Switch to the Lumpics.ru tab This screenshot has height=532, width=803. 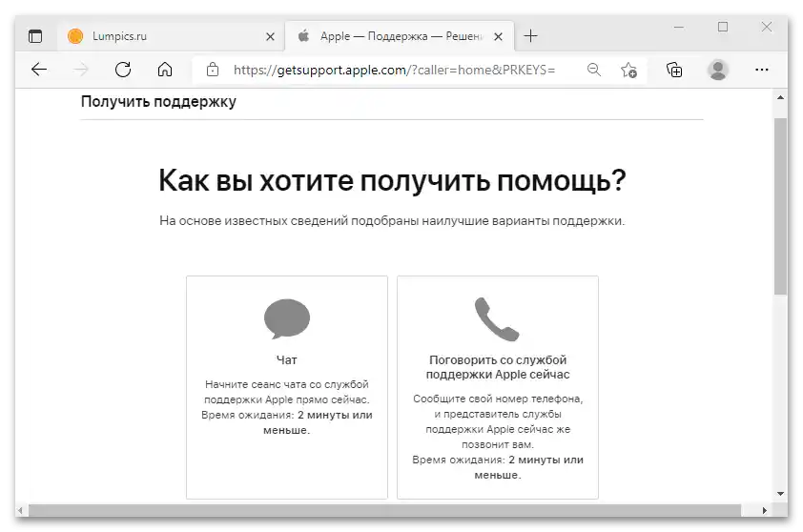click(171, 36)
